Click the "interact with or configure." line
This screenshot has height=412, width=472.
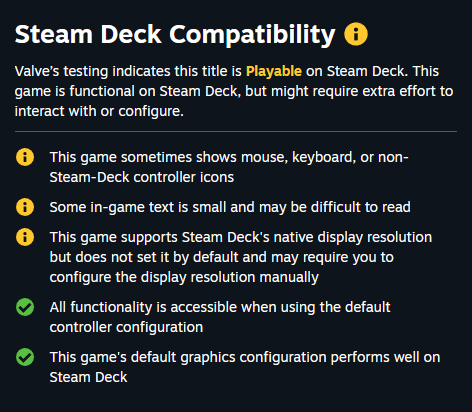point(99,111)
